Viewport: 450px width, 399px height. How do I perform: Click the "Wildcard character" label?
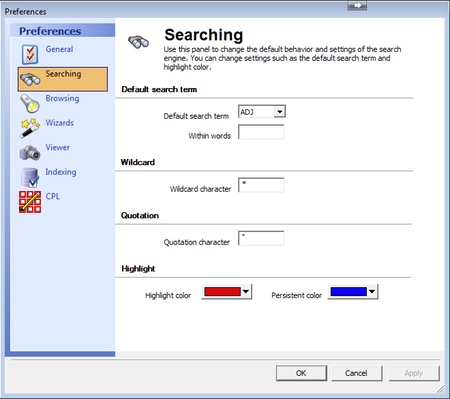point(200,189)
